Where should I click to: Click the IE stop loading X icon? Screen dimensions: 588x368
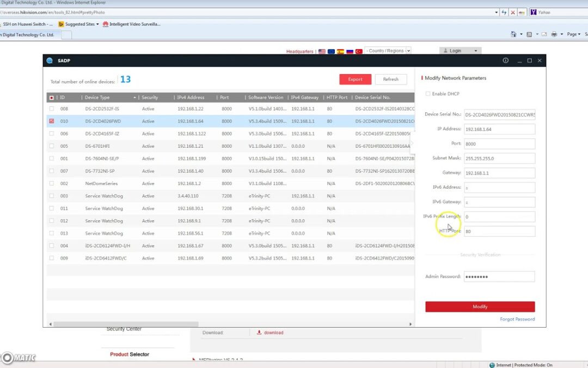click(x=513, y=13)
